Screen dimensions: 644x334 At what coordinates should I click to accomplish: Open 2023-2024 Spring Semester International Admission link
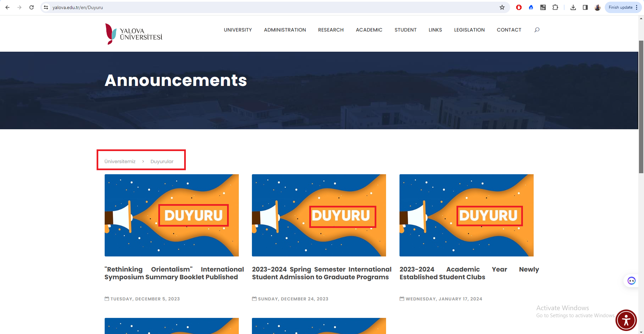322,273
